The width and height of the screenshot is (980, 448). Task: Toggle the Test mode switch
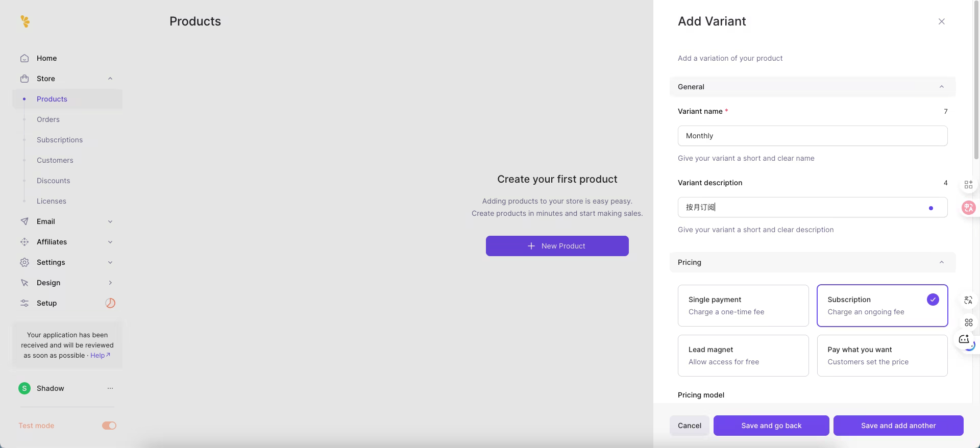109,426
